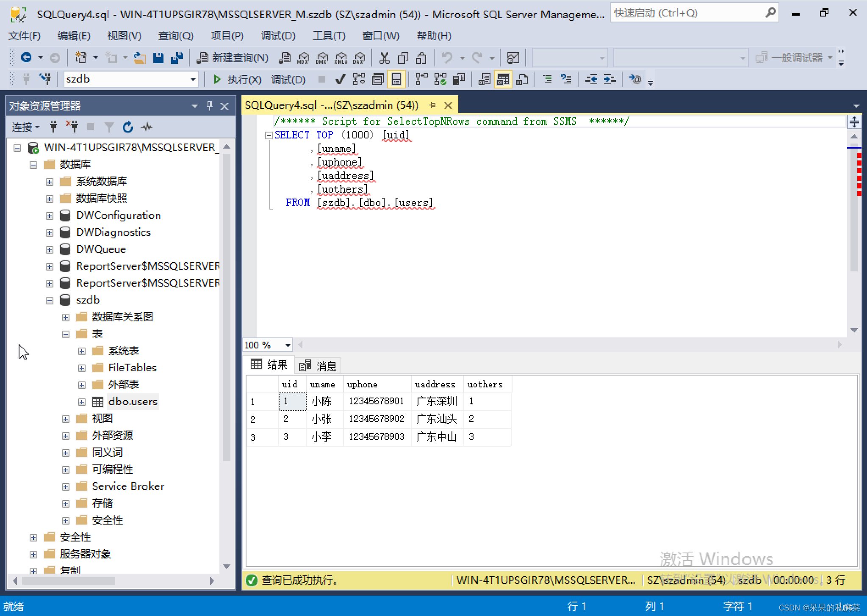The height and width of the screenshot is (616, 867).
Task: Open a DAX query via the toolbar icon
Action: (359, 58)
